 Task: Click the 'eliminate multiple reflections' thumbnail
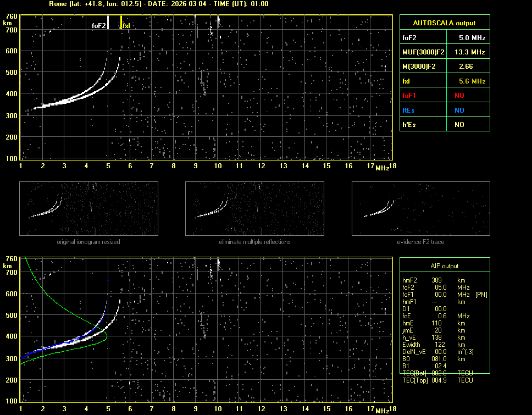pos(254,208)
